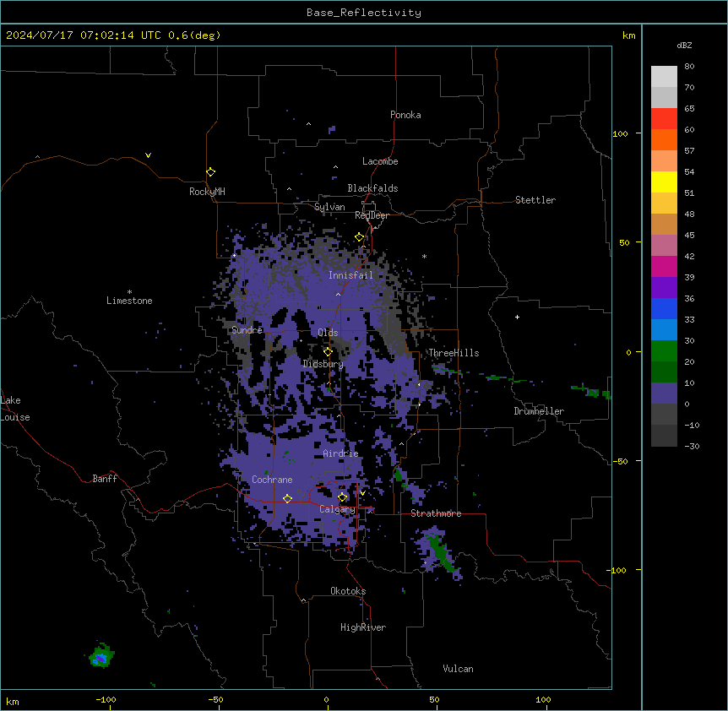Pick the light blue legend swatch at 33 dBZ
Screen dimensions: 728x711
[x=664, y=330]
